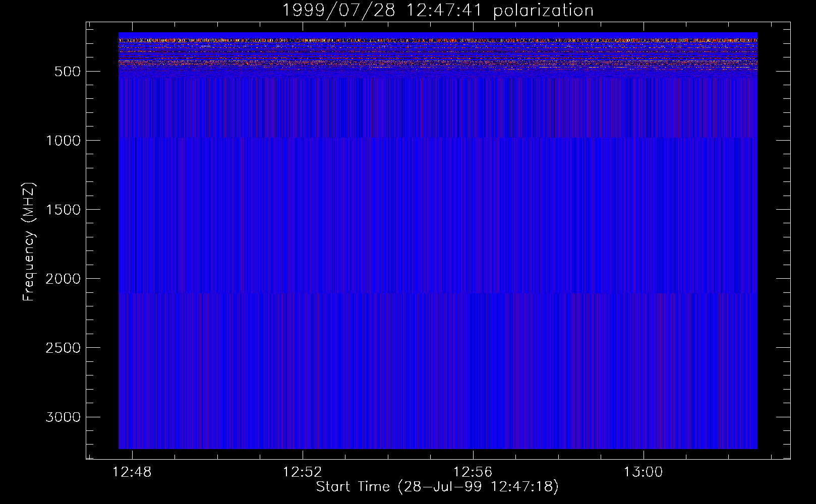Image resolution: width=816 pixels, height=504 pixels.
Task: Select the 2500 frequency tick label
Action: point(63,348)
